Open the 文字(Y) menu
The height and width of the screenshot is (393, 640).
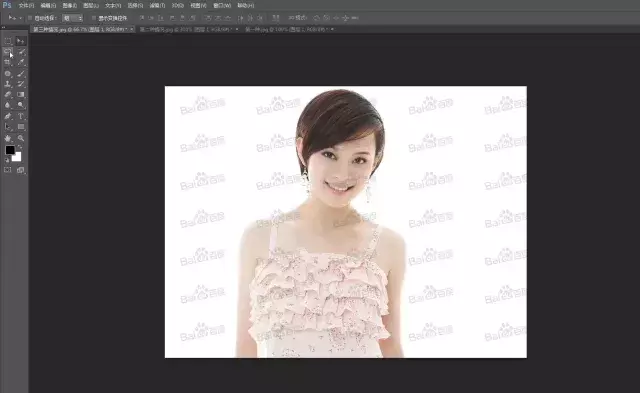point(113,6)
